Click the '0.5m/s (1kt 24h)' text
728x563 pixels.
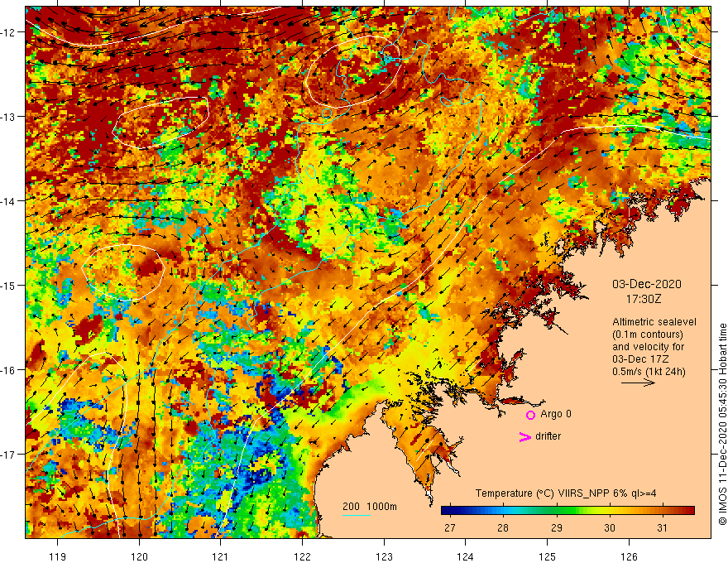point(649,372)
